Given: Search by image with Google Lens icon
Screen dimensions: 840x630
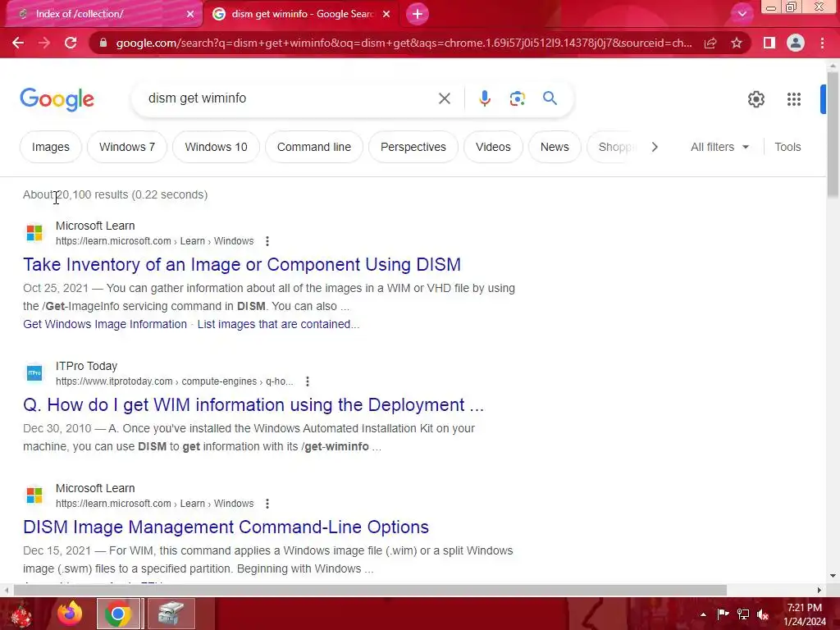Looking at the screenshot, I should (x=517, y=98).
